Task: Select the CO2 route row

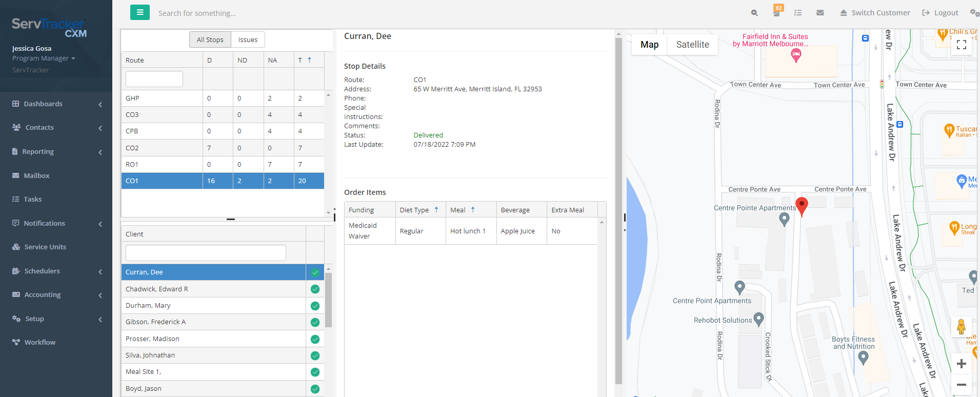Action: point(223,148)
